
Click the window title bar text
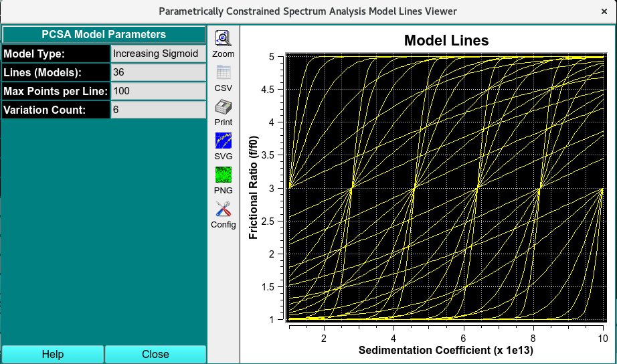(308, 11)
